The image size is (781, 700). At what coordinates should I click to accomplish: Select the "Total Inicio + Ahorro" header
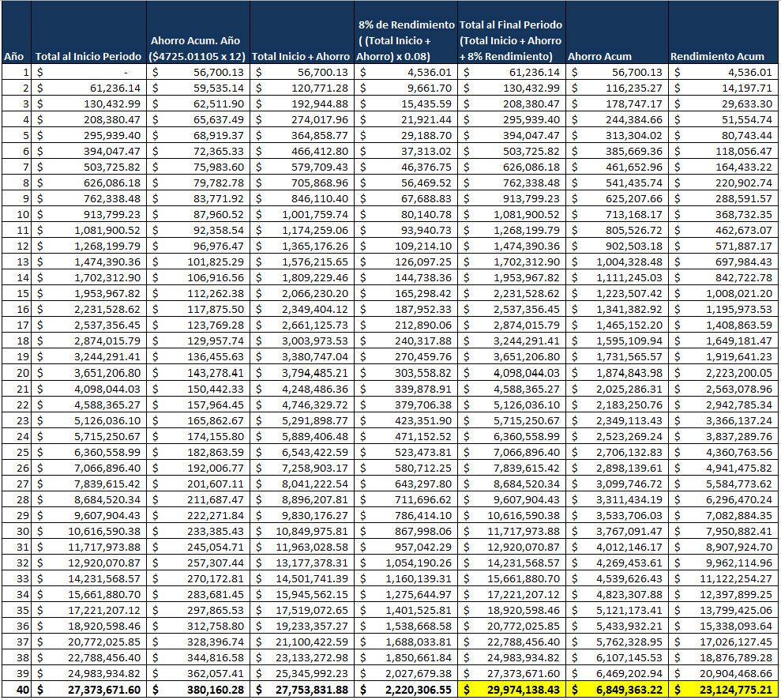pos(301,56)
